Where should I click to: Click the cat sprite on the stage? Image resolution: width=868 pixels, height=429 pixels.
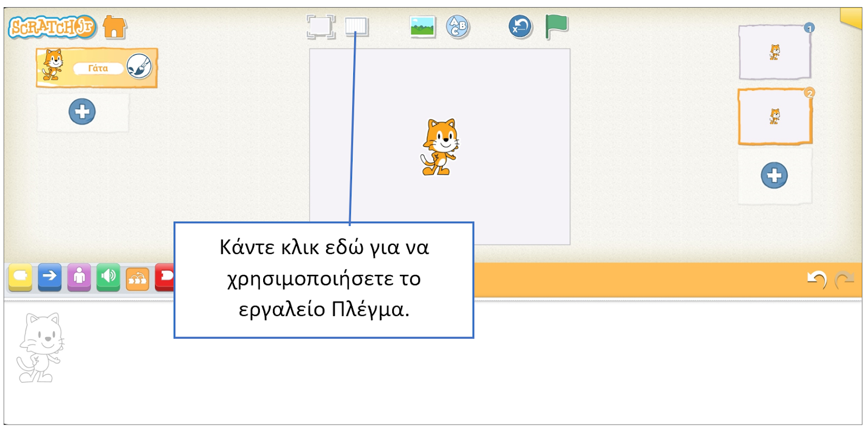[440, 147]
